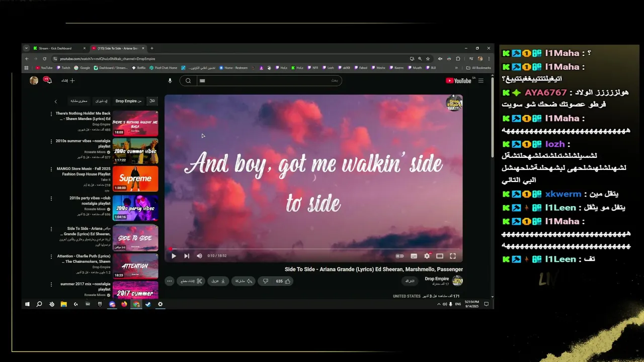Bookmark this page with the star icon
Image resolution: width=644 pixels, height=362 pixels.
click(x=428, y=58)
